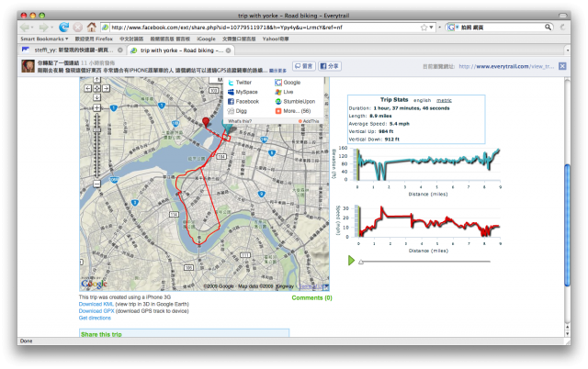Share to Facebook from the AddThis popup
This screenshot has width=588, height=369.
243,102
